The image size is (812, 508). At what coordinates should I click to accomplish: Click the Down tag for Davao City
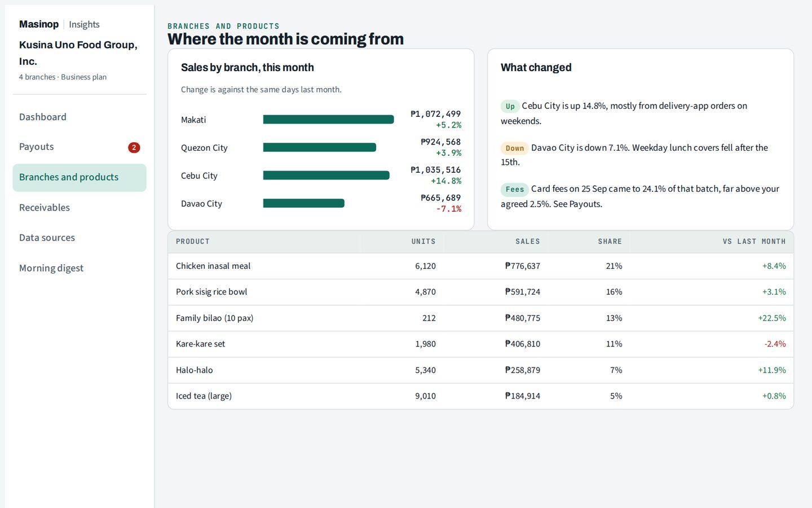(515, 148)
